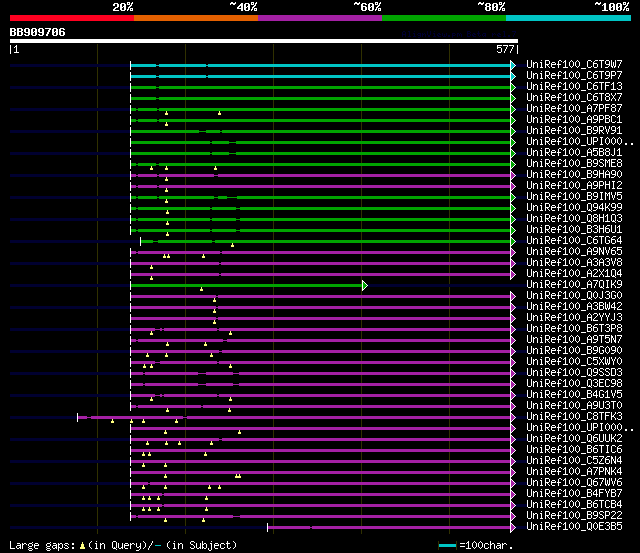Click the long purple C8TFK3 alignment bar
640x553 pixels.
coord(294,418)
